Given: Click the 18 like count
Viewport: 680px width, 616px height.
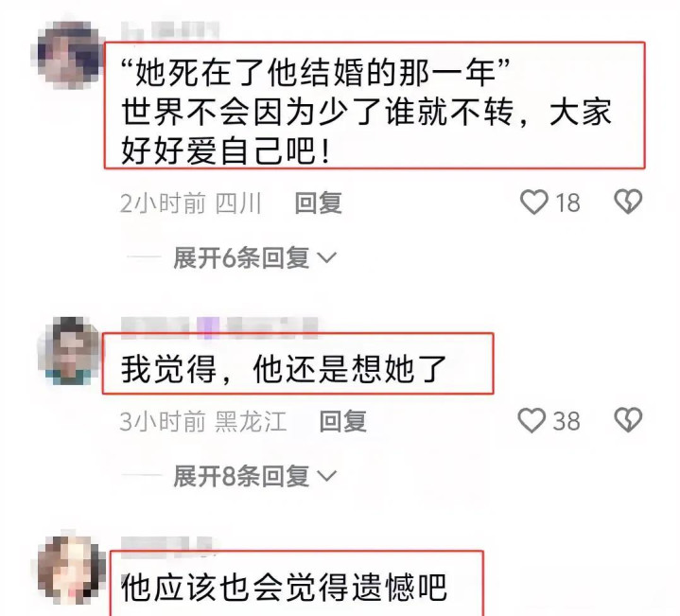Looking at the screenshot, I should click(x=567, y=202).
